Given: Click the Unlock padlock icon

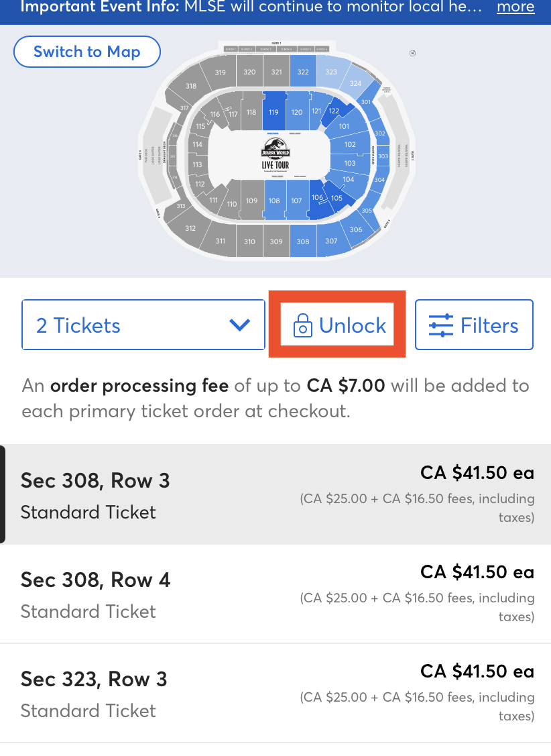Looking at the screenshot, I should pos(302,325).
